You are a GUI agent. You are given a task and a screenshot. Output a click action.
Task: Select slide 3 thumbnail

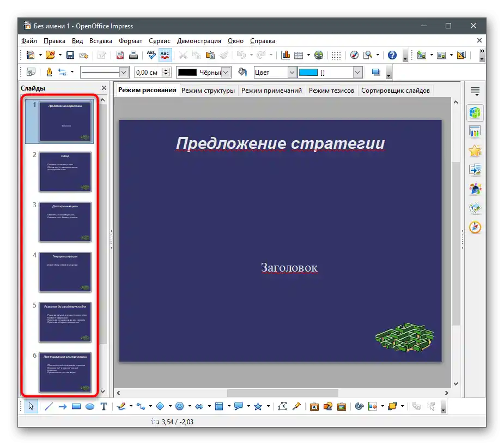[65, 222]
